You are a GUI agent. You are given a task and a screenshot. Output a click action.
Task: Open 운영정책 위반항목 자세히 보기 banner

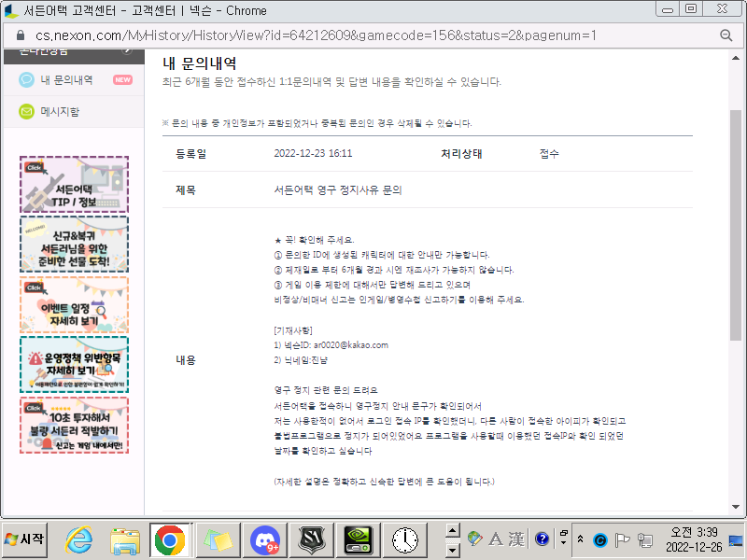(x=74, y=364)
